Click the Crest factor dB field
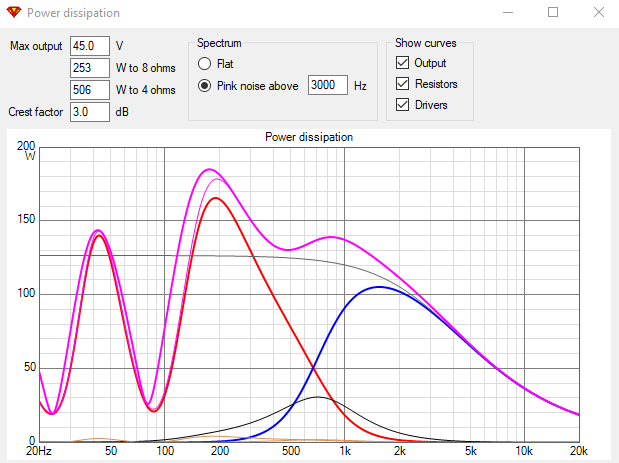This screenshot has height=463, width=619. pyautogui.click(x=90, y=112)
